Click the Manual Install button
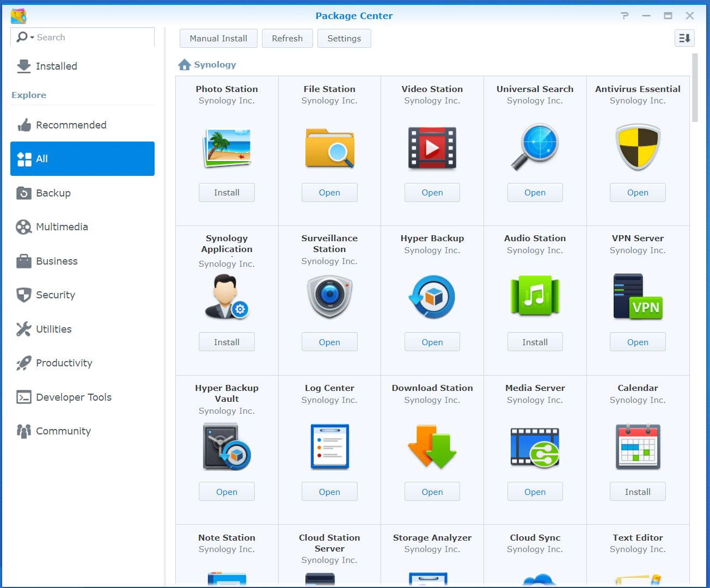710x588 pixels. tap(218, 38)
